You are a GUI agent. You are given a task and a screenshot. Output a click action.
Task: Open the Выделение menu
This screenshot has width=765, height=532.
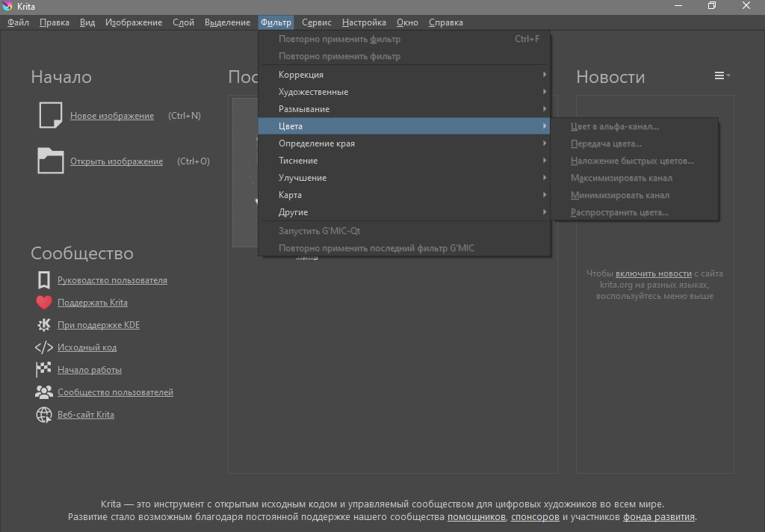(227, 22)
